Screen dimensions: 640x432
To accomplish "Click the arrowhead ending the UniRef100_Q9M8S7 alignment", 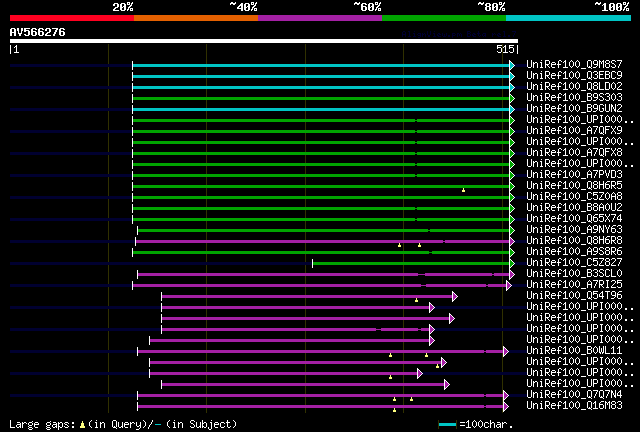I will click(x=512, y=65).
